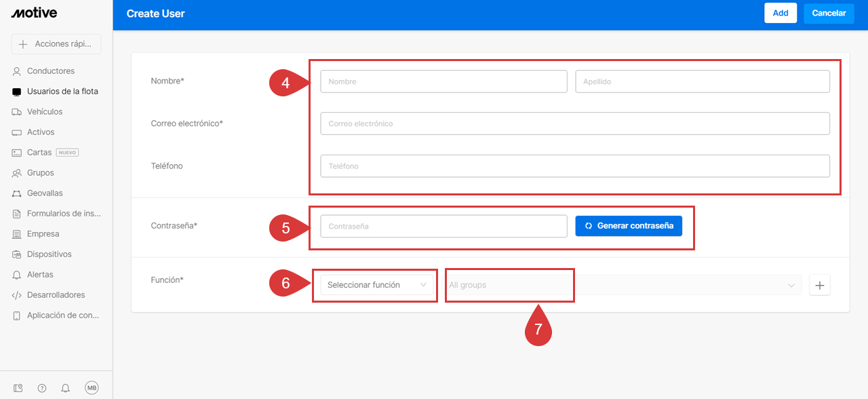
Task: Navigate to Vehículos
Action: [45, 112]
